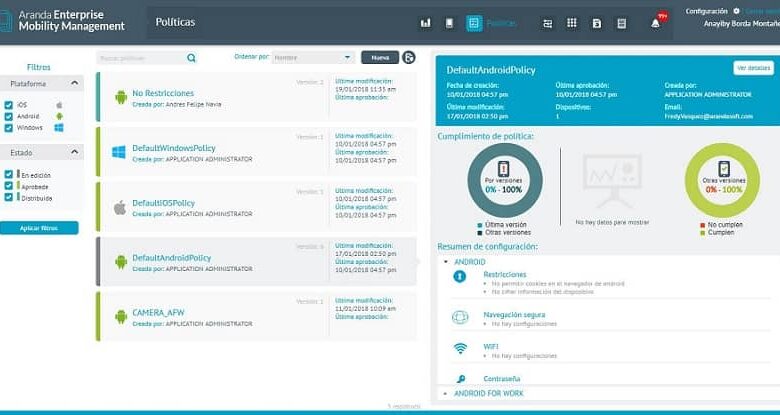Click Android icon of DefaultAndroidPolicy row
780x415 pixels.
coord(121,262)
